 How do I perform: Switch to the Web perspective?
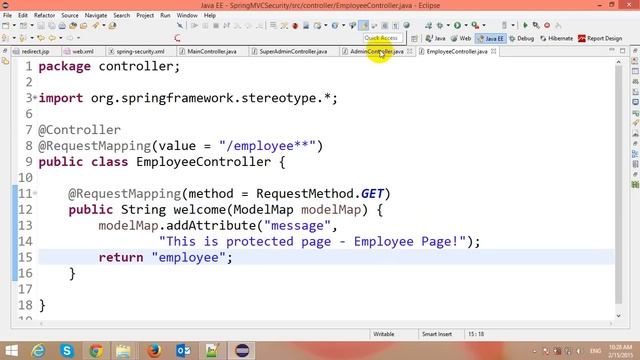click(x=461, y=38)
